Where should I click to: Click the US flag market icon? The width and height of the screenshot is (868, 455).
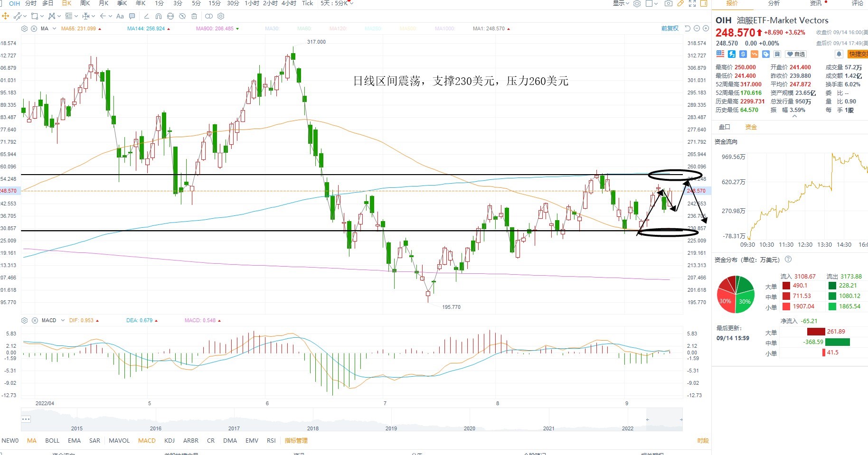click(720, 54)
